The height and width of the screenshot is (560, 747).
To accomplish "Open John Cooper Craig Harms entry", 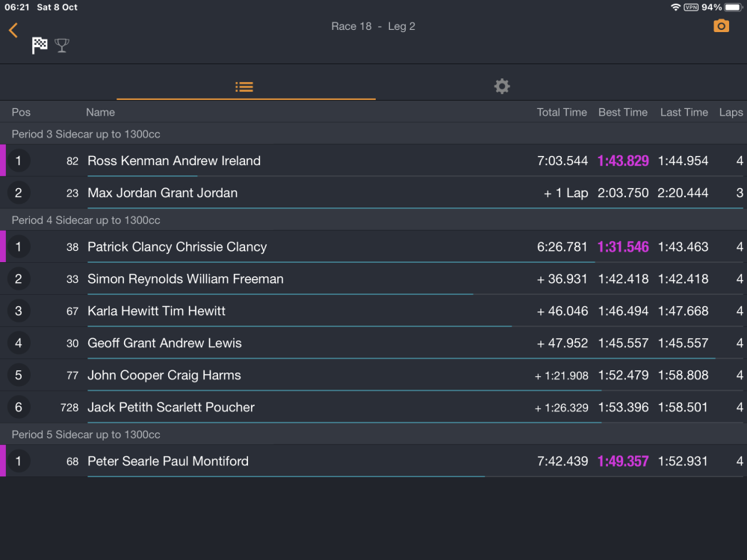I will coord(373,376).
